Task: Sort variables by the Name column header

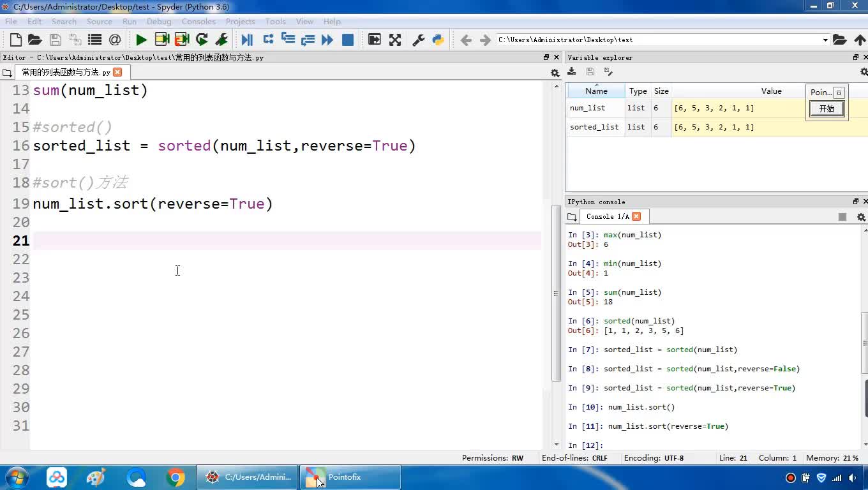Action: pyautogui.click(x=596, y=91)
